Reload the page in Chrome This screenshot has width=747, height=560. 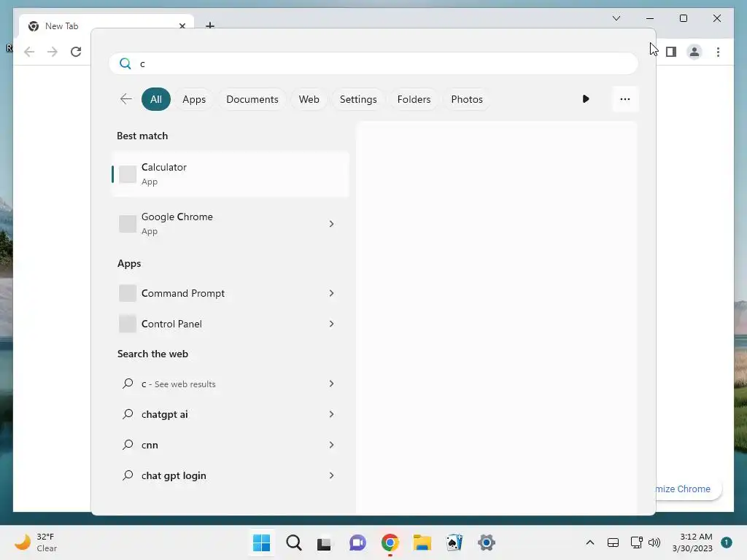[76, 52]
